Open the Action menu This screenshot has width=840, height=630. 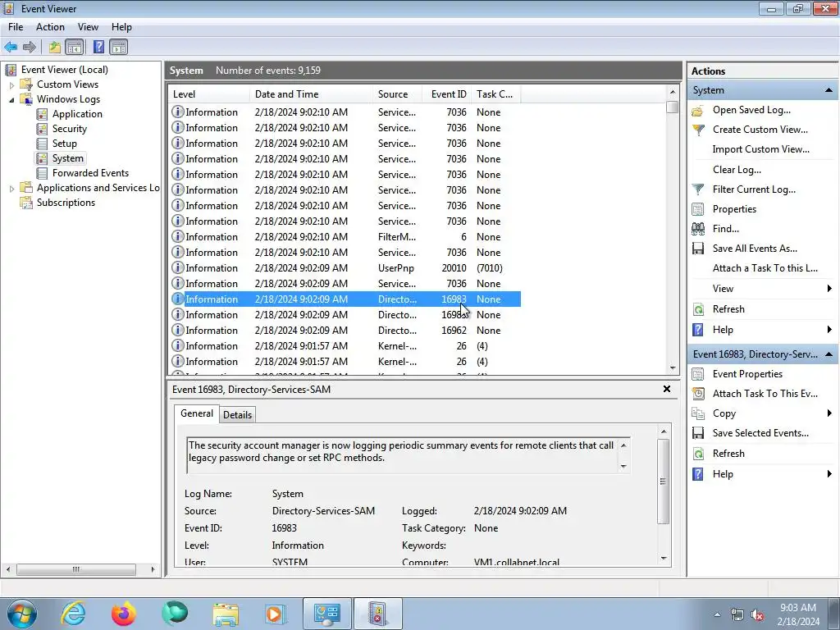tap(50, 27)
